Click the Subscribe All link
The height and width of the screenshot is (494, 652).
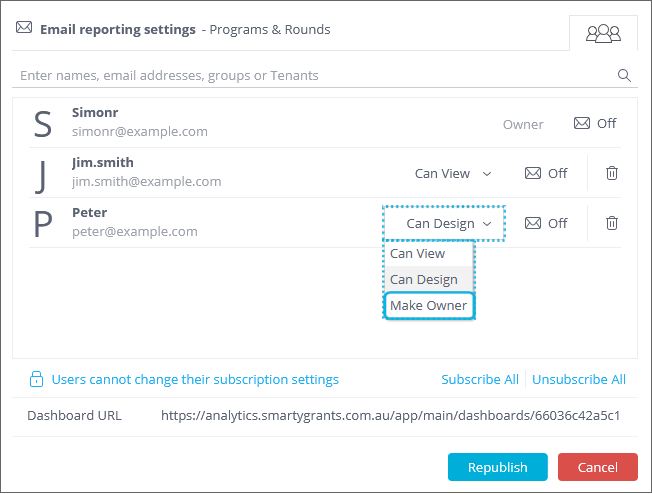pyautogui.click(x=480, y=380)
